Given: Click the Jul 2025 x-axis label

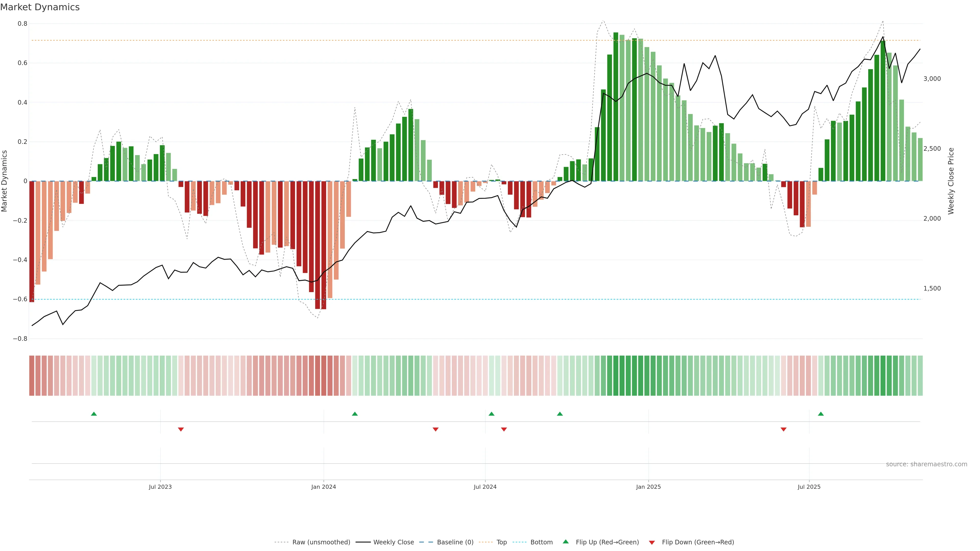Looking at the screenshot, I should pyautogui.click(x=809, y=487).
